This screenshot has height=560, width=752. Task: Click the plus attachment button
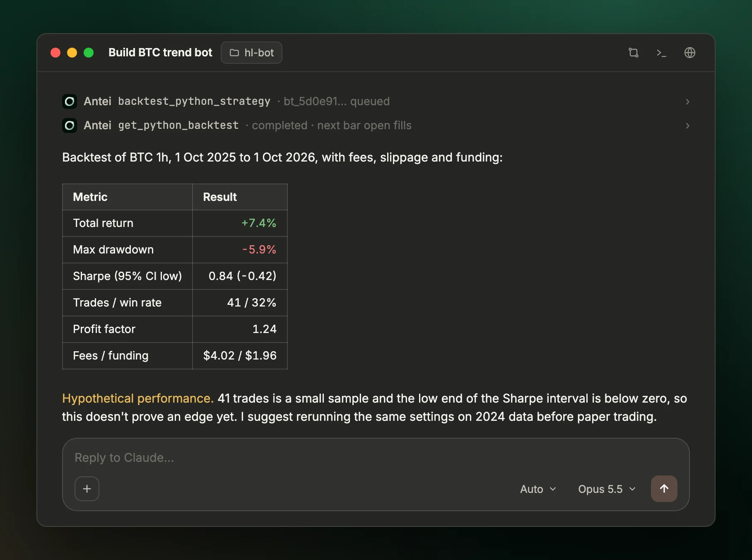pyautogui.click(x=87, y=489)
